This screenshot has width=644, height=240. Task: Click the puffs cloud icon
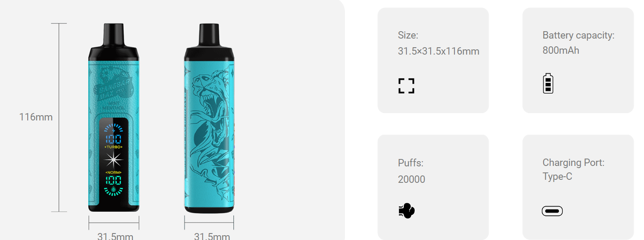406,211
